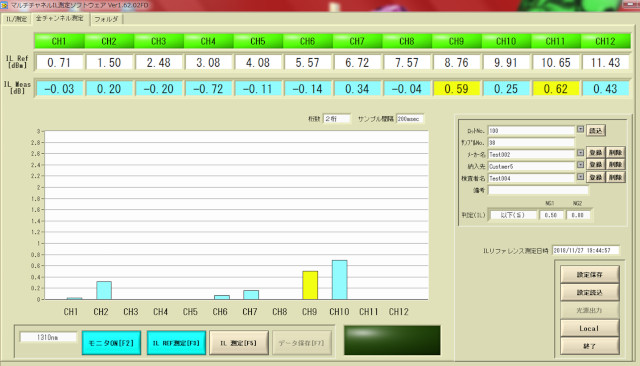This screenshot has width=640, height=366.
Task: Click the green CH10 channel header
Action: 506,41
